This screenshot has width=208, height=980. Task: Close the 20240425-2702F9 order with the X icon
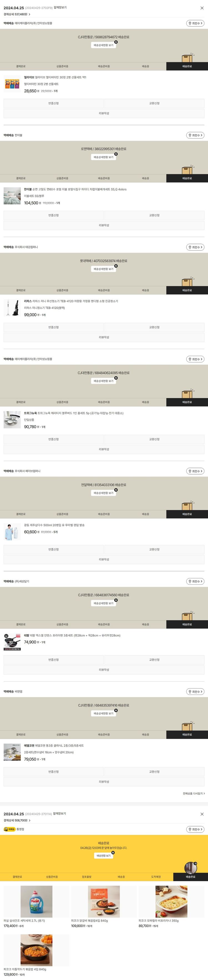[x=202, y=8]
